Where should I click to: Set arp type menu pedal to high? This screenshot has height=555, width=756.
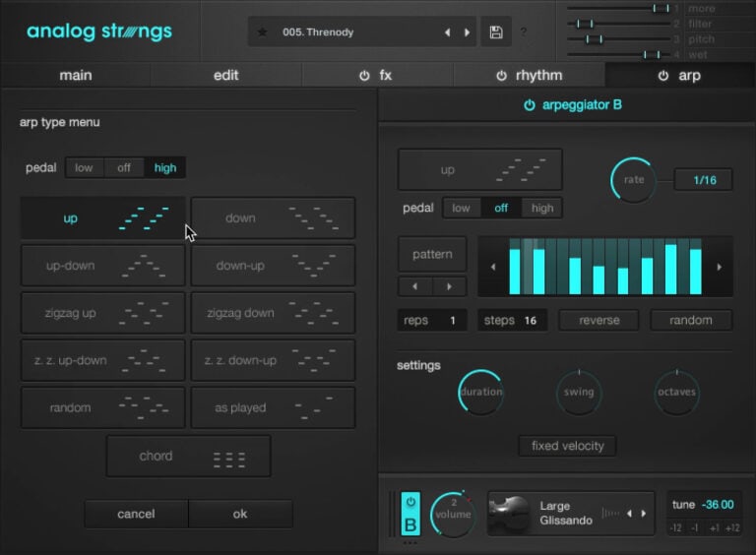pos(165,167)
